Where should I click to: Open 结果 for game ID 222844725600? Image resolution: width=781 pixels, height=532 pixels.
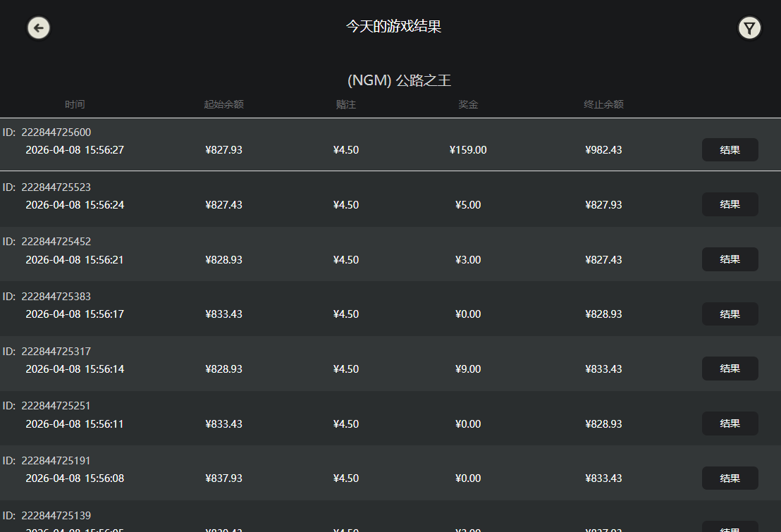pyautogui.click(x=730, y=149)
